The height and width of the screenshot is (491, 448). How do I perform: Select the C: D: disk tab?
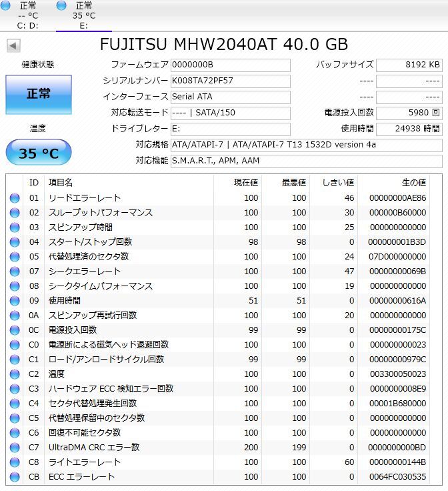point(27,15)
